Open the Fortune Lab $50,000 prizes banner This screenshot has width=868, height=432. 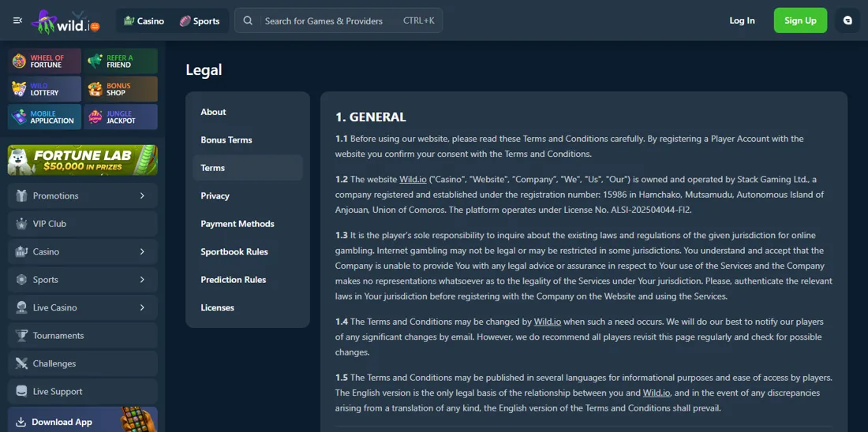point(83,160)
